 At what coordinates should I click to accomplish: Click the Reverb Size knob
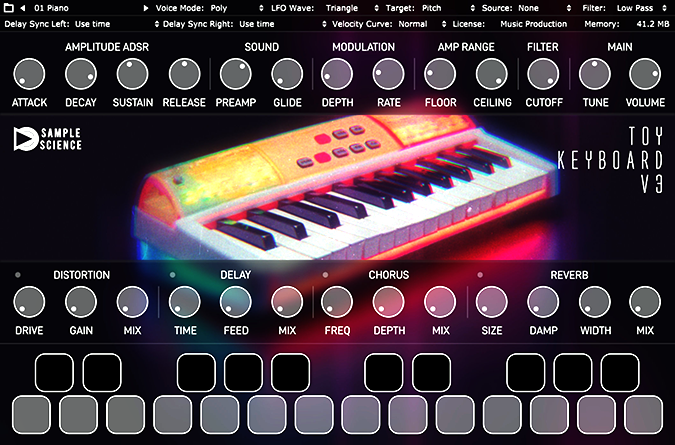click(492, 302)
